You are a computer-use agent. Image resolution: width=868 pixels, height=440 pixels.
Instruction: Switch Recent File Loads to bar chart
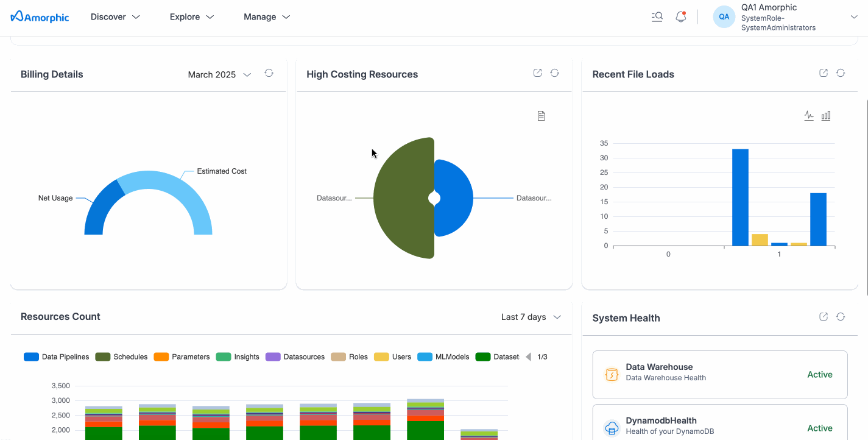[826, 116]
